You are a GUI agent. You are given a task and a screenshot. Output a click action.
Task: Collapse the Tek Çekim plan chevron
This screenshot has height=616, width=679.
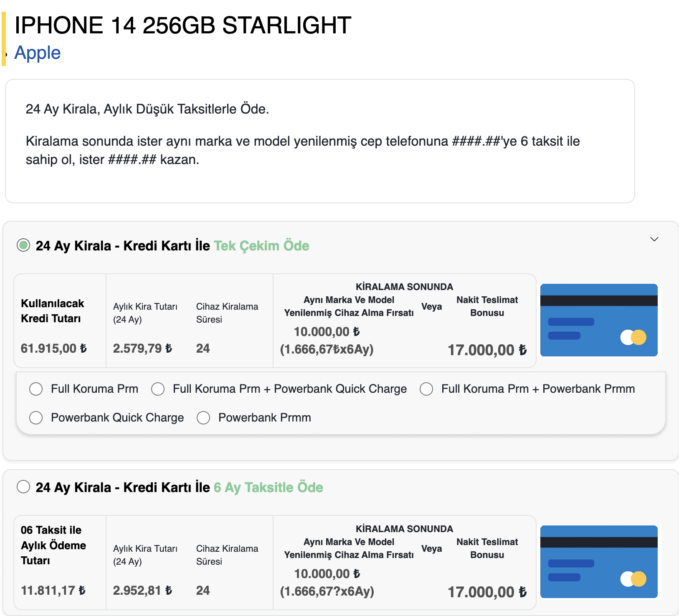point(654,239)
